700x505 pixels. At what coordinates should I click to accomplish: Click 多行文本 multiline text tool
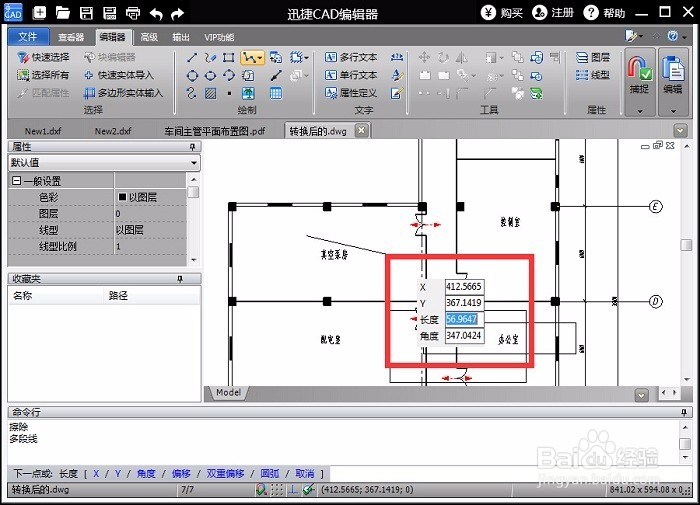pyautogui.click(x=351, y=57)
